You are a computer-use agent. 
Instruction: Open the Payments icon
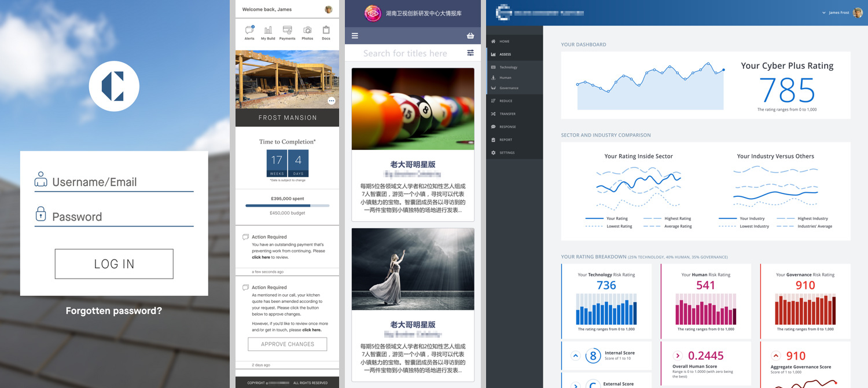(x=288, y=30)
